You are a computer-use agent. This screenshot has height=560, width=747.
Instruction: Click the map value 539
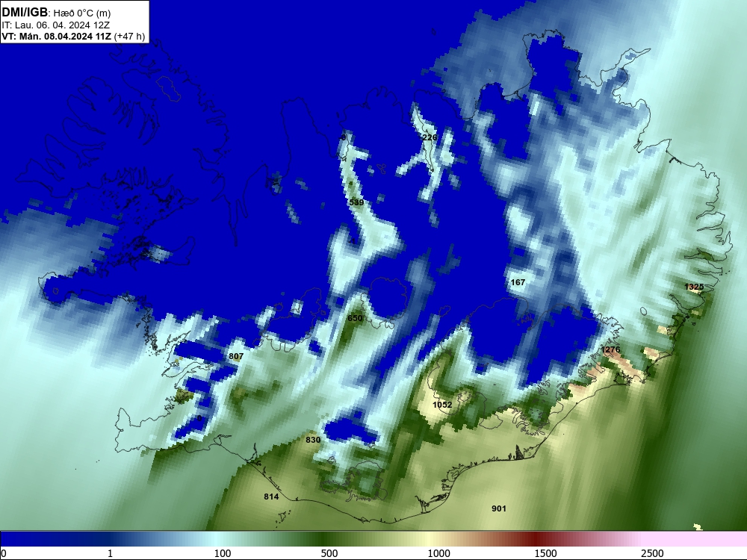point(356,202)
